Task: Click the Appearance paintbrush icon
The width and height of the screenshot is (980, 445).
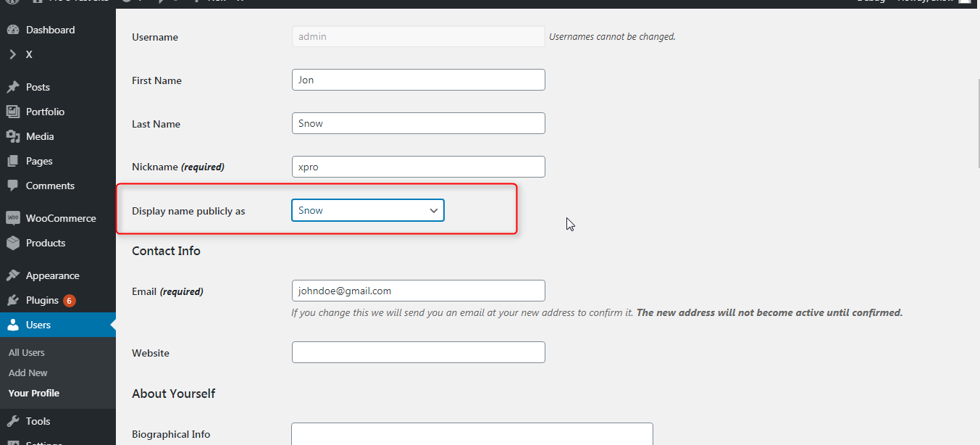Action: tap(12, 275)
